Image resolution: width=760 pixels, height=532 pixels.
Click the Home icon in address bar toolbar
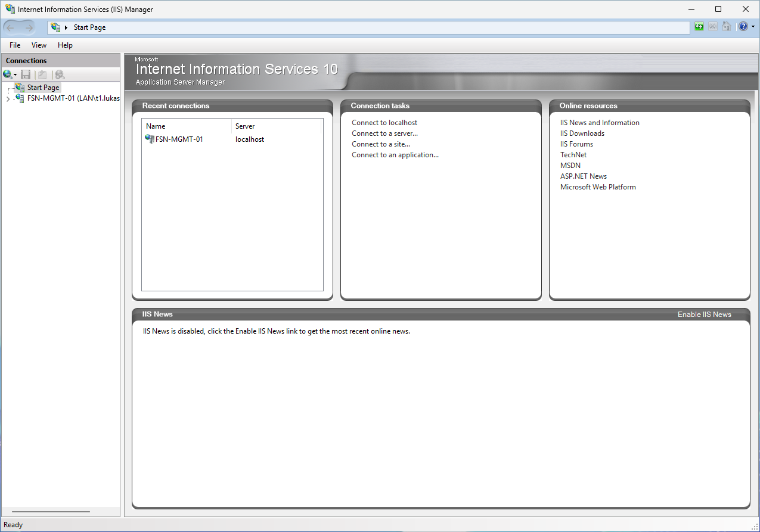726,26
